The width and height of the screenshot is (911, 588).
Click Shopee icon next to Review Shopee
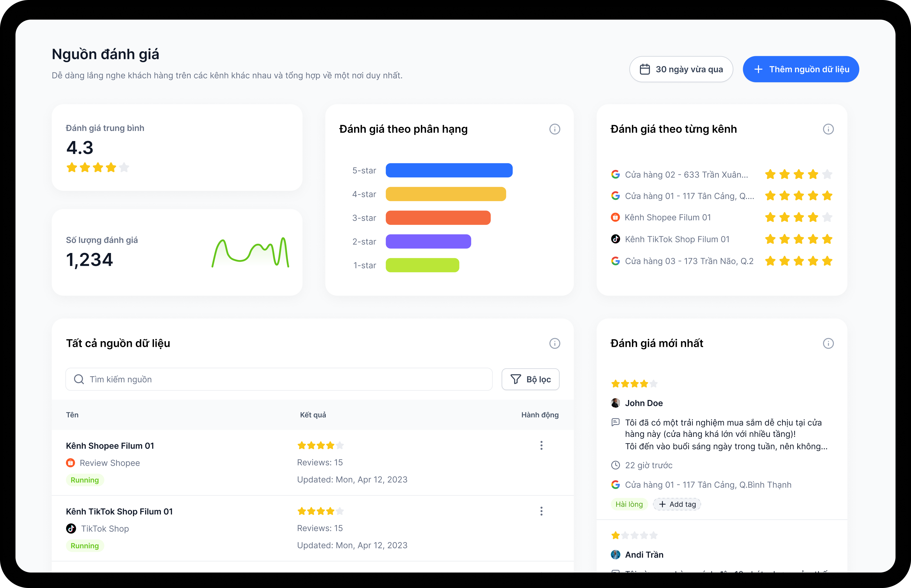tap(71, 463)
